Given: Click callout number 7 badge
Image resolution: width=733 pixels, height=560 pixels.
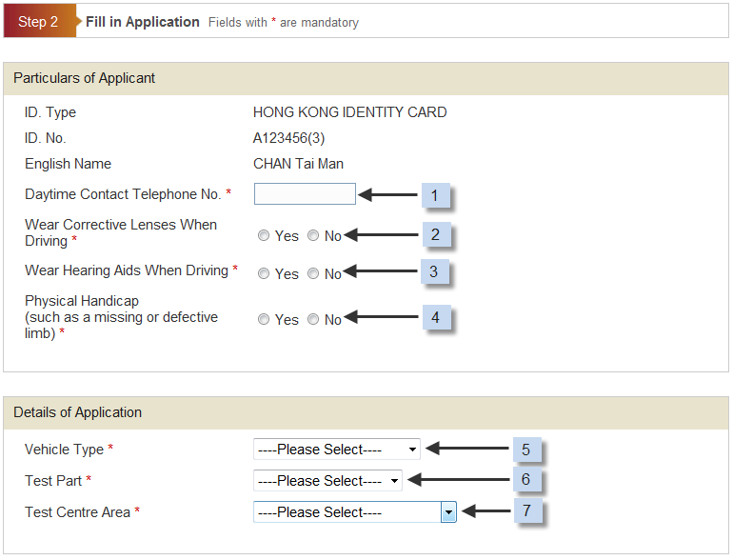Looking at the screenshot, I should coord(527,510).
